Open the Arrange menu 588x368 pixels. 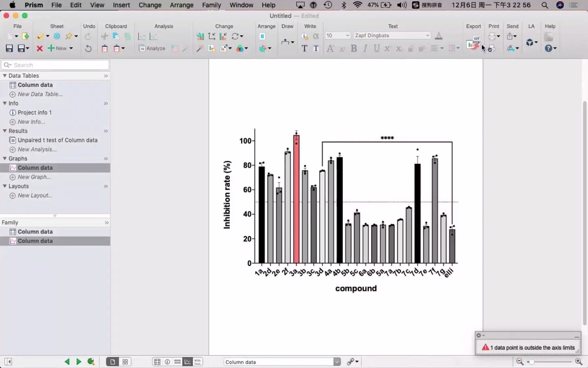181,5
